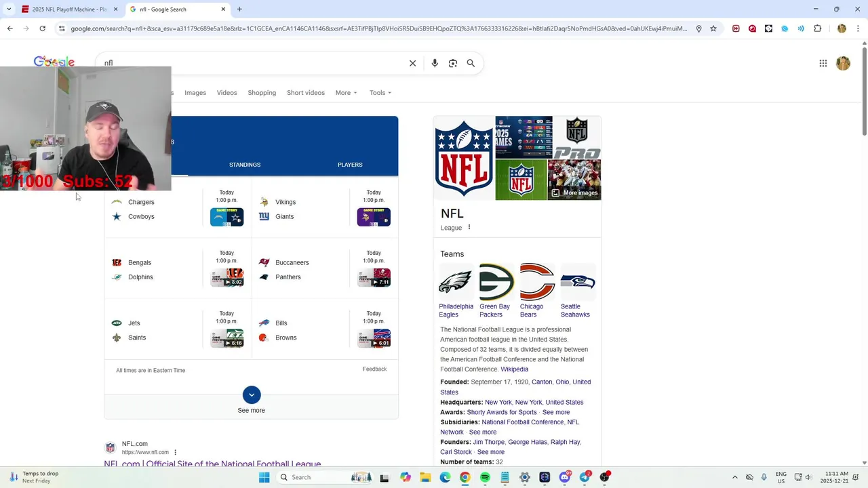
Task: Clear the Google search box with X
Action: pos(412,63)
